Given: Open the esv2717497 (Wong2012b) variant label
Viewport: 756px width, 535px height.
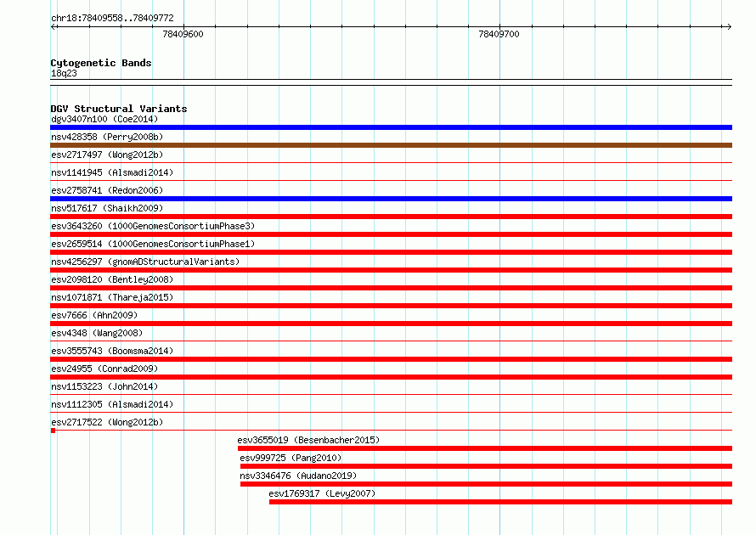Looking at the screenshot, I should coord(107,155).
